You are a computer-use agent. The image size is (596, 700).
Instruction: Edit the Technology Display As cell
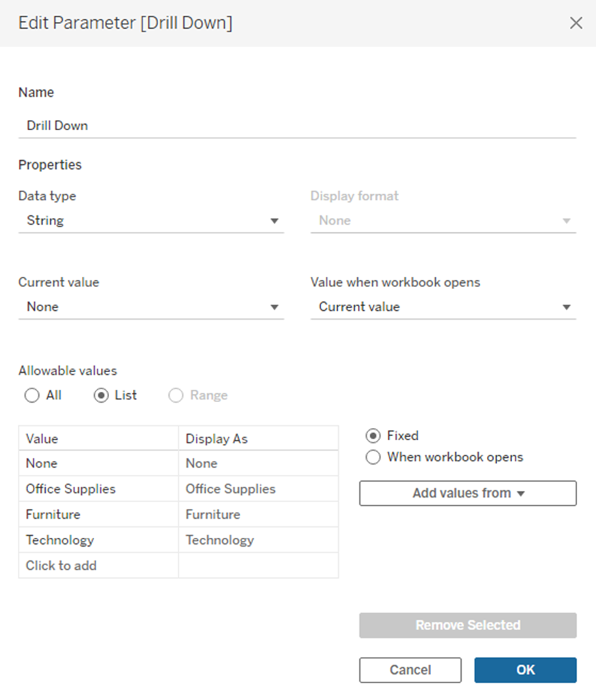[258, 540]
